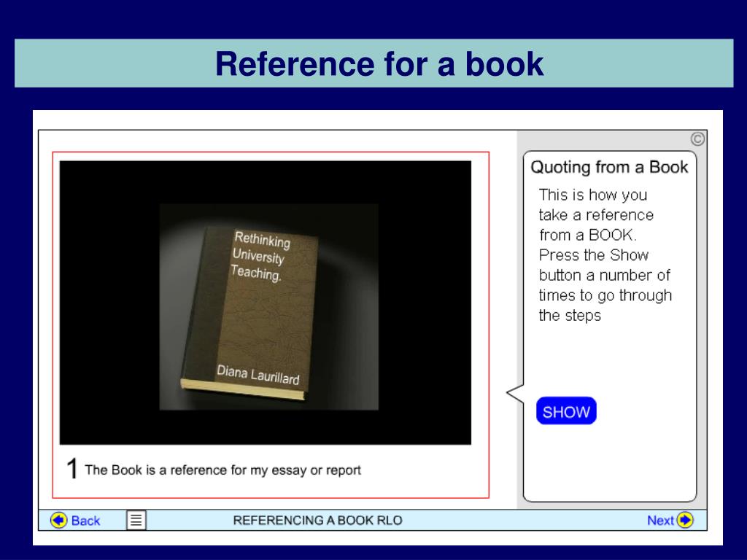Click the 'Quoting from a Book' heading
Image resolution: width=747 pixels, height=560 pixels.
[x=609, y=167]
